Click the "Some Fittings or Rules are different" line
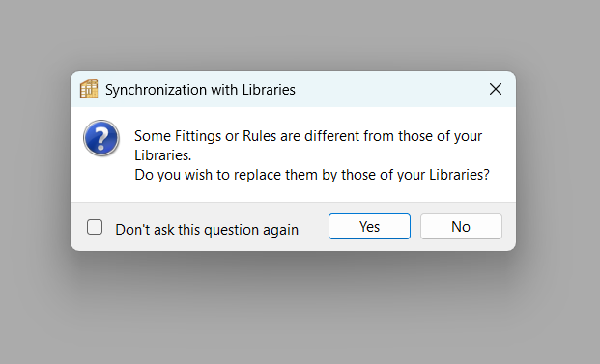This screenshot has width=600, height=364. coord(308,136)
